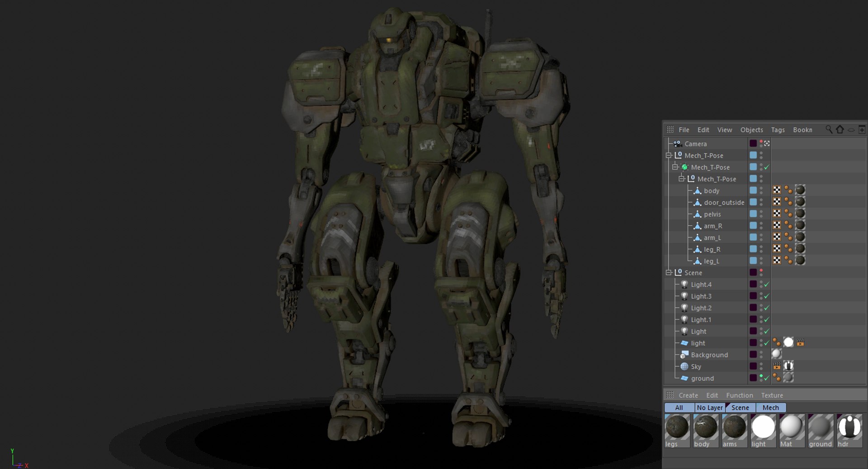This screenshot has width=868, height=469.
Task: Click the light bulb icon of Light.4
Action: coord(684,284)
